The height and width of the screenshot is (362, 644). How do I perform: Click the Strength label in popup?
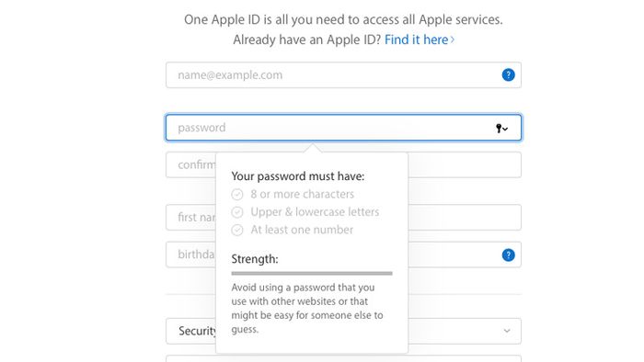point(255,259)
